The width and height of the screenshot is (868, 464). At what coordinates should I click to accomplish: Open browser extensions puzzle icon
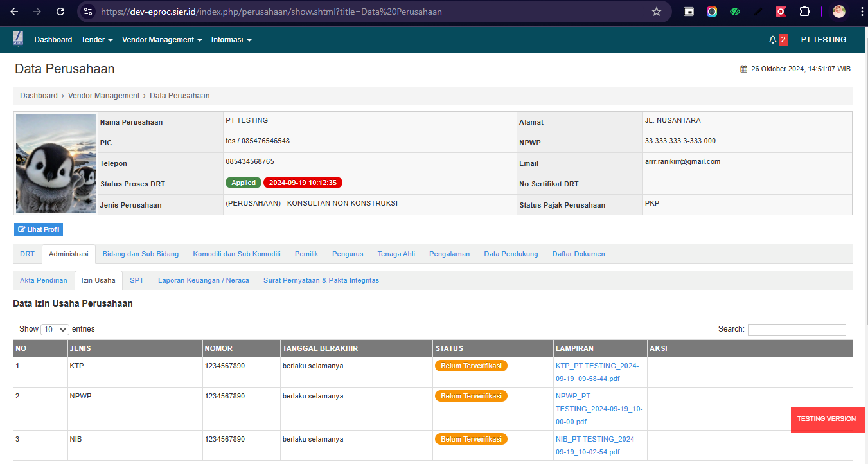(804, 12)
